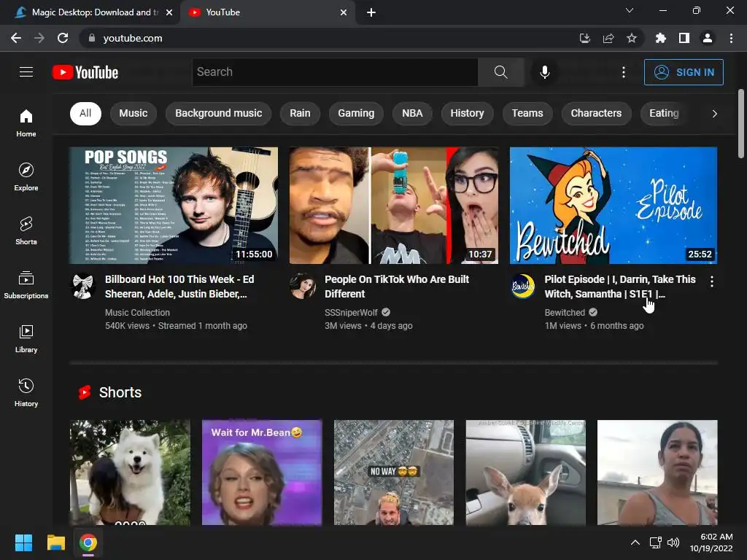Click the YouTube search input field
This screenshot has height=560, width=747.
[x=335, y=72]
